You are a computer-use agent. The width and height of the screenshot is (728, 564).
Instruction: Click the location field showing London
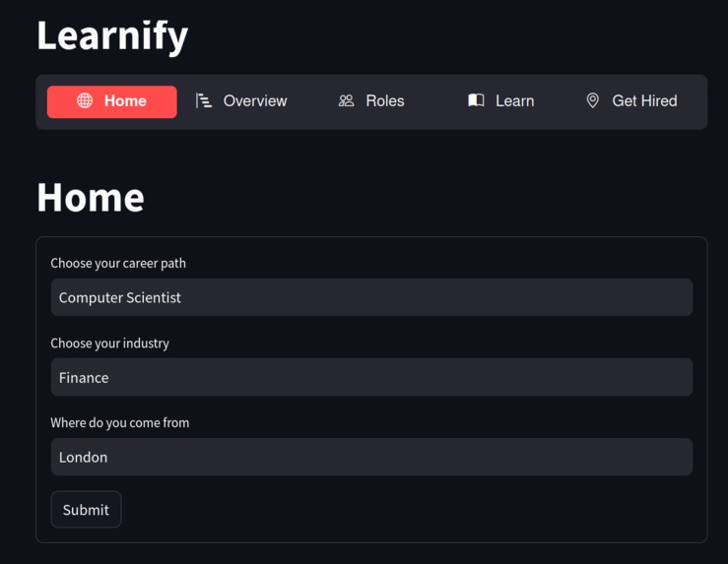[371, 457]
